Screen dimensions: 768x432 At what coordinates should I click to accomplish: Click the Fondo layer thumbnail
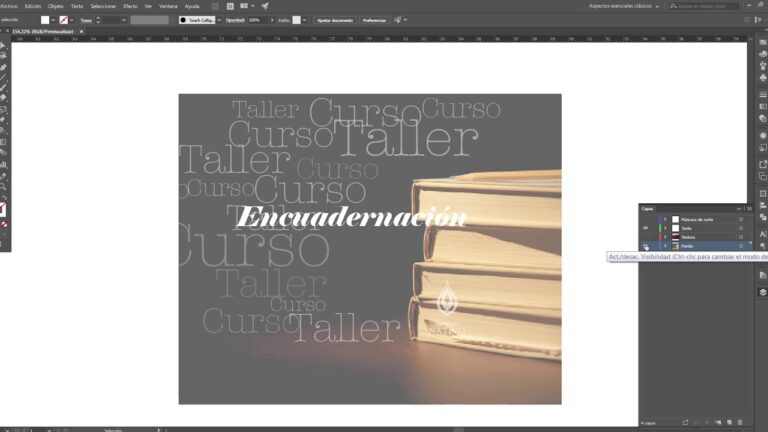point(675,246)
